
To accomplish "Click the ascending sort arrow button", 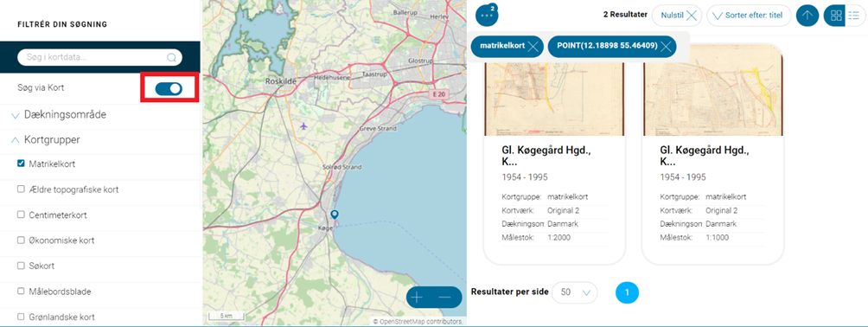I will click(807, 16).
